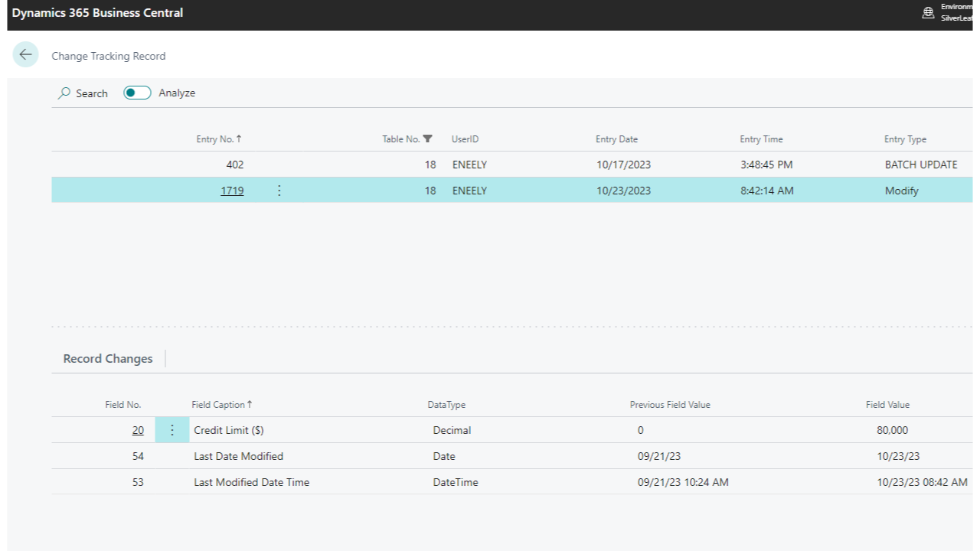The image size is (980, 551).
Task: Click field value 80,000 cell
Action: 893,430
